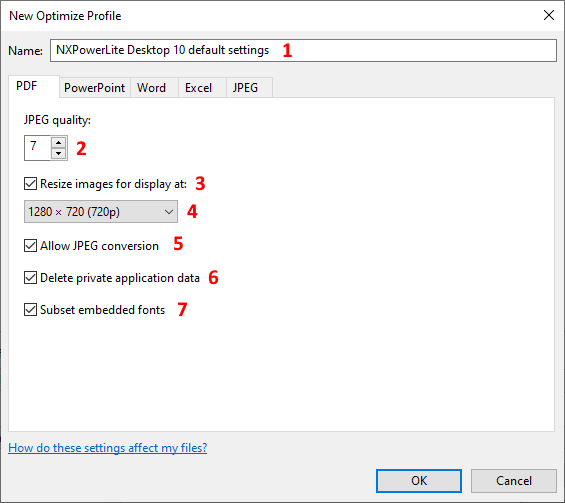Open How do these settings affect my files link

click(108, 448)
